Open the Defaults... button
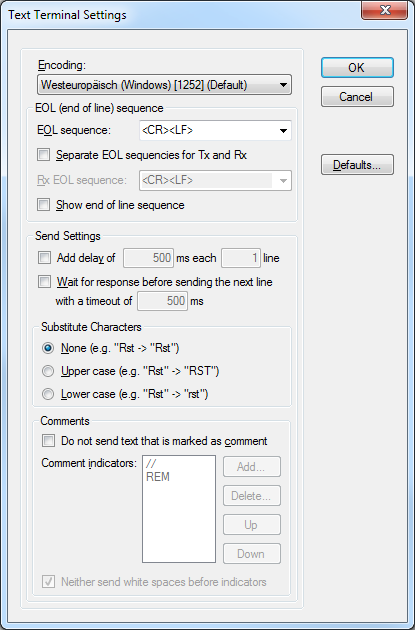415x630 pixels. point(357,165)
